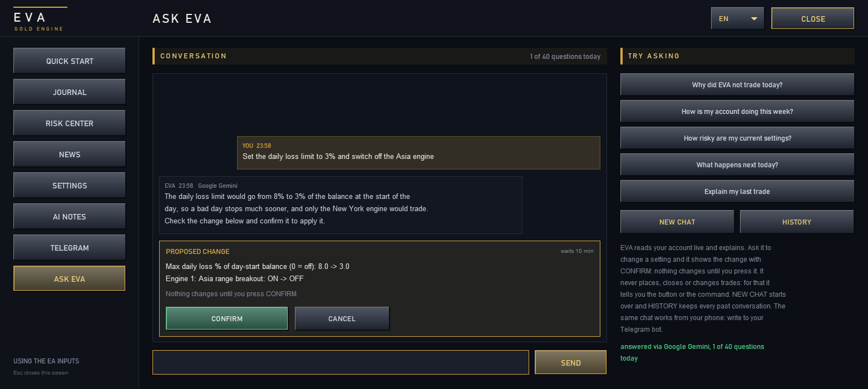Click the language dropdown arrow
This screenshot has height=389, width=868.
(754, 19)
